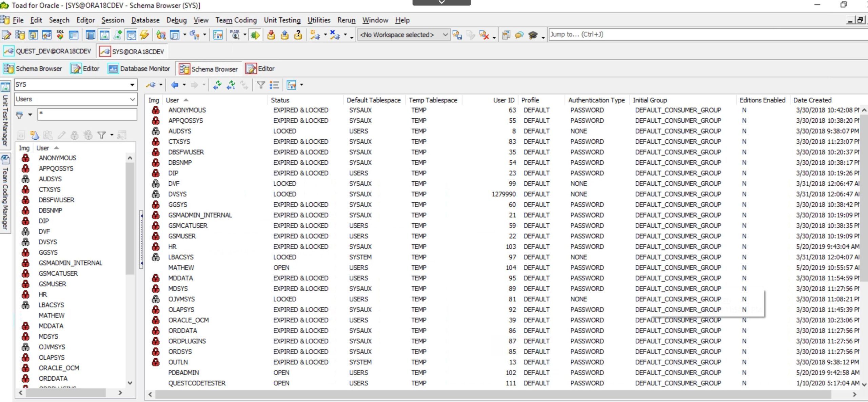Open dropdown next to left-pane filter funnel
868x402 pixels.
[x=112, y=135]
